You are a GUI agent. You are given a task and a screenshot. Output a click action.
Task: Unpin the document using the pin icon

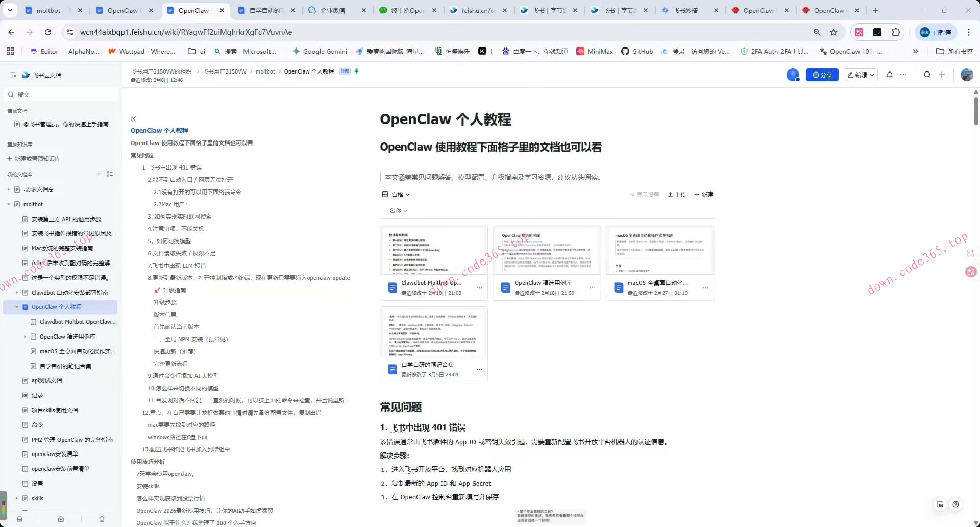[357, 71]
